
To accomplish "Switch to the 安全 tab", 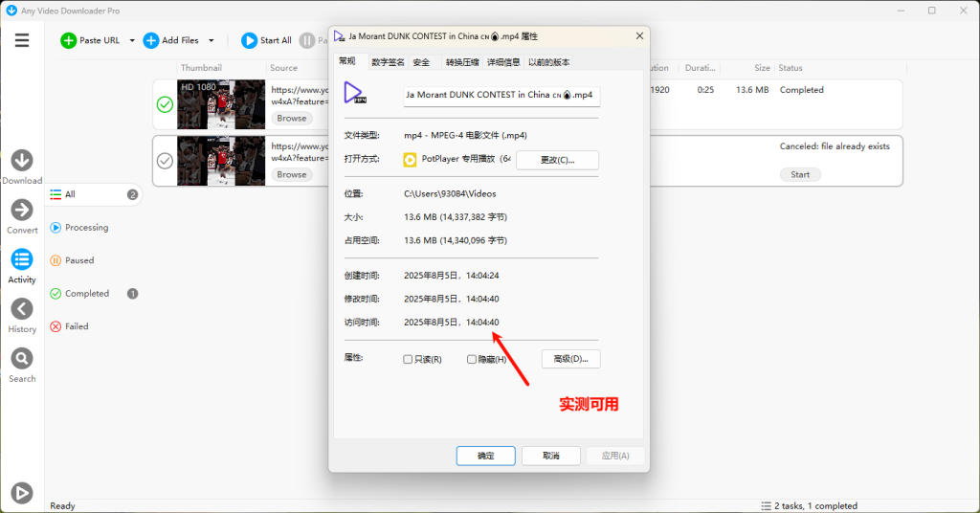I will (x=421, y=62).
